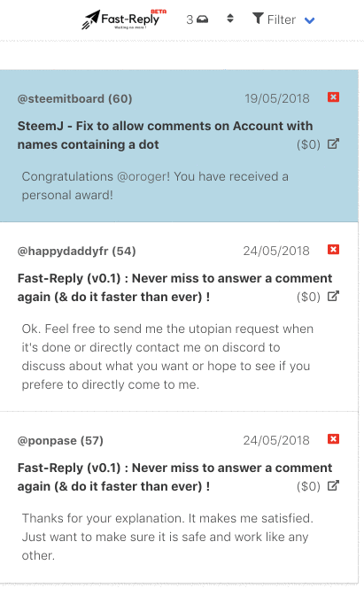The height and width of the screenshot is (596, 364).
Task: Select the Fast-Reply title under @happydaddyfr
Action: [174, 288]
